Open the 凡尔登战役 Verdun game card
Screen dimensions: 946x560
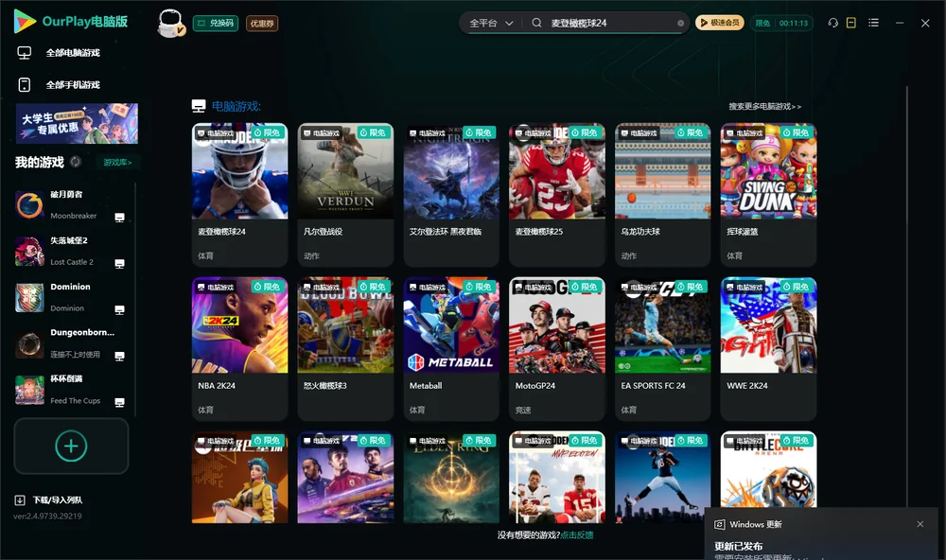coord(345,195)
